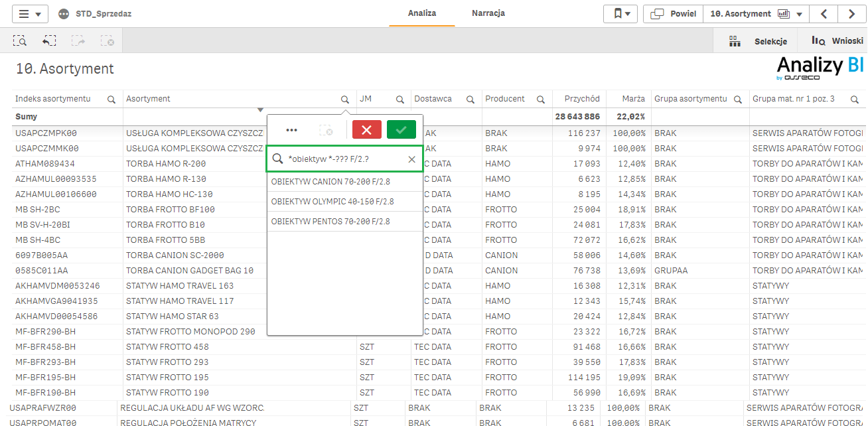Search in JM column

coord(400,100)
